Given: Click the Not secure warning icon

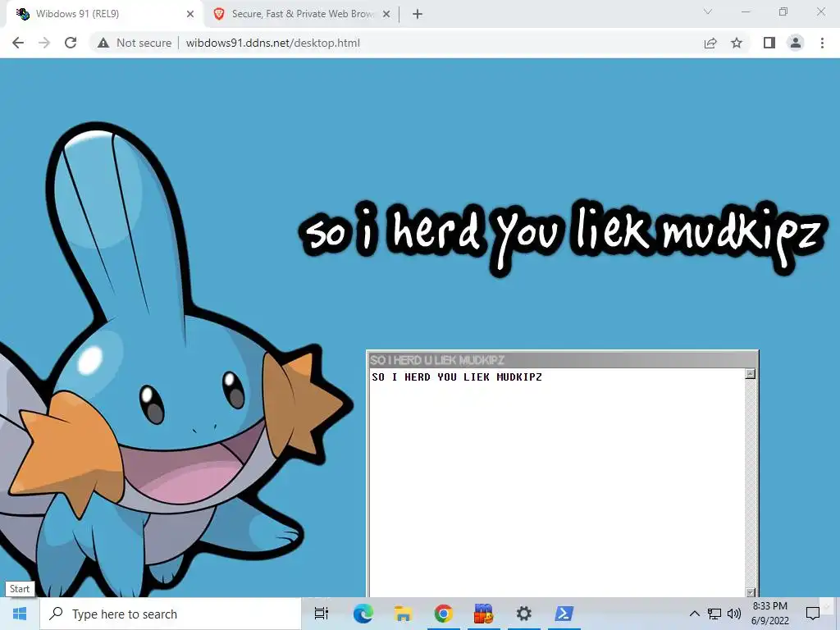Looking at the screenshot, I should (103, 43).
